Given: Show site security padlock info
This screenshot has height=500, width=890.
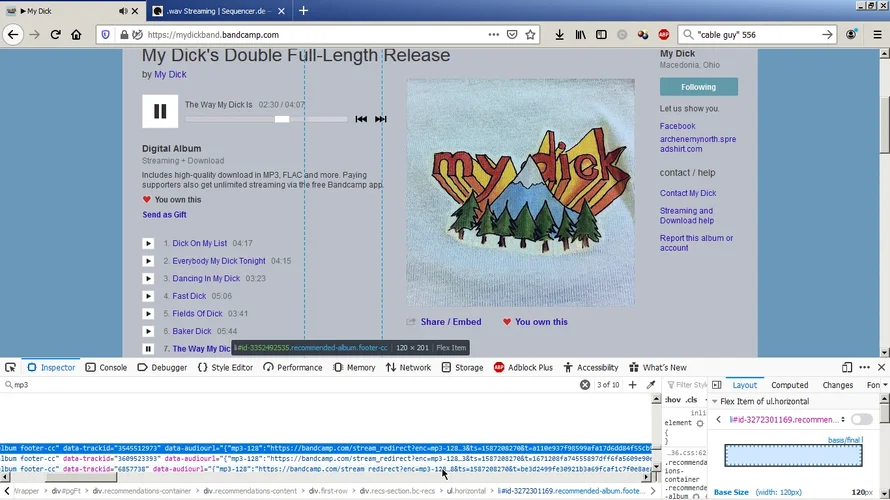Looking at the screenshot, I should [x=124, y=35].
